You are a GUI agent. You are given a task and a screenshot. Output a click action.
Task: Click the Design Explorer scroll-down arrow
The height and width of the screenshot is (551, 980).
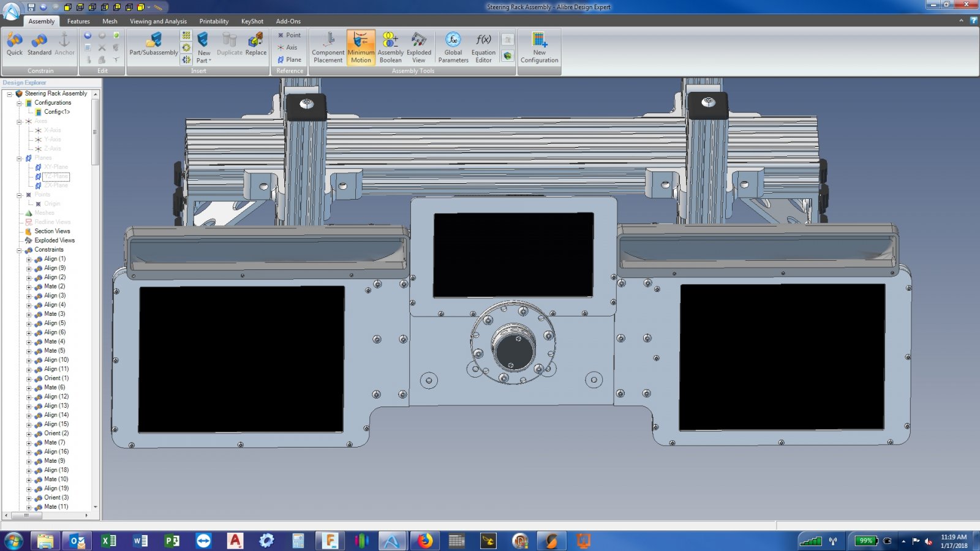(x=95, y=507)
